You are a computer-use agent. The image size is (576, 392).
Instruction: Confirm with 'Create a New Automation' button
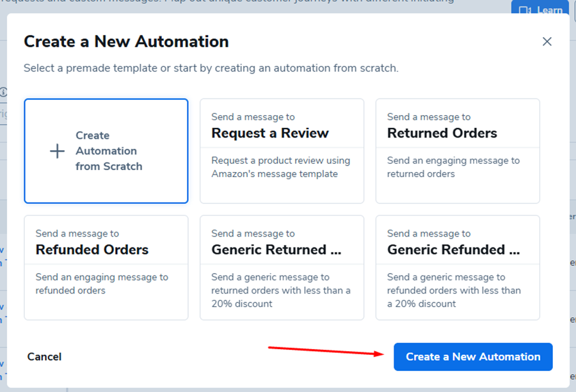point(473,357)
